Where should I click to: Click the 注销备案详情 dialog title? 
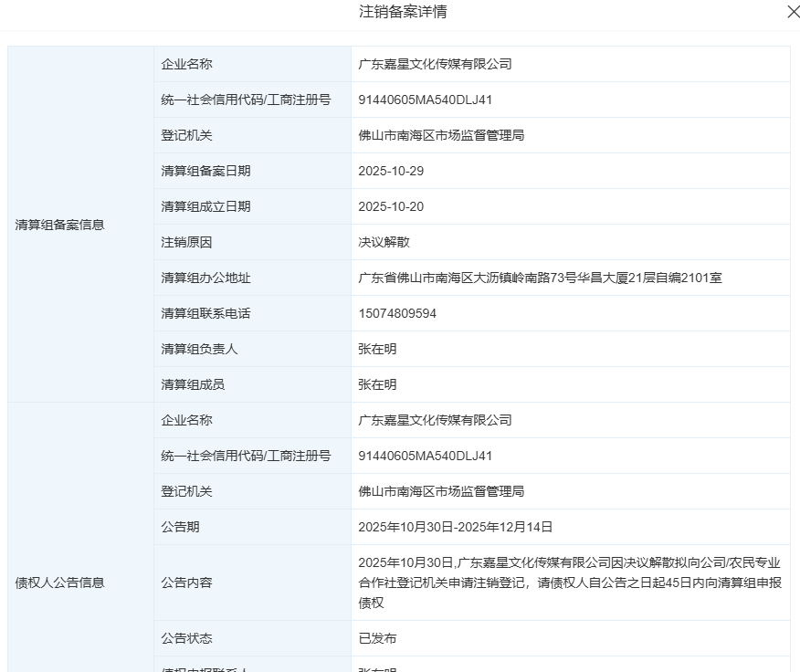(403, 12)
